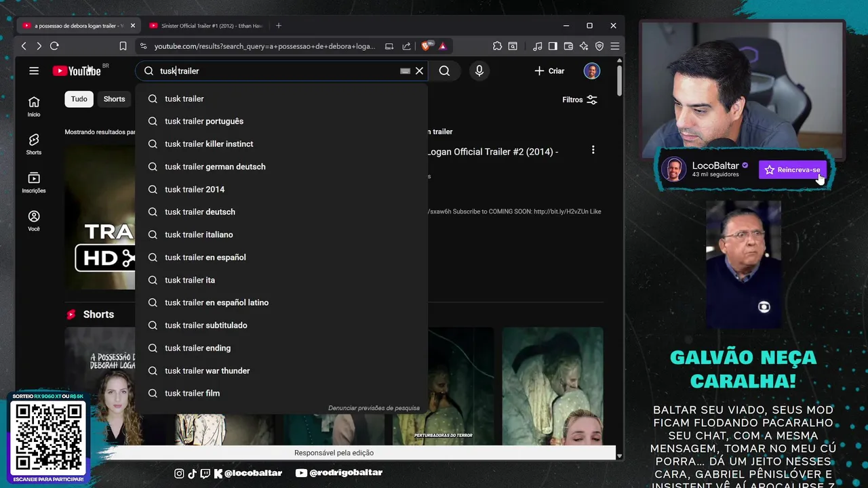Viewport: 868px width, 488px height.
Task: Close the 'a possessao de debora logan' tab
Action: click(x=133, y=26)
